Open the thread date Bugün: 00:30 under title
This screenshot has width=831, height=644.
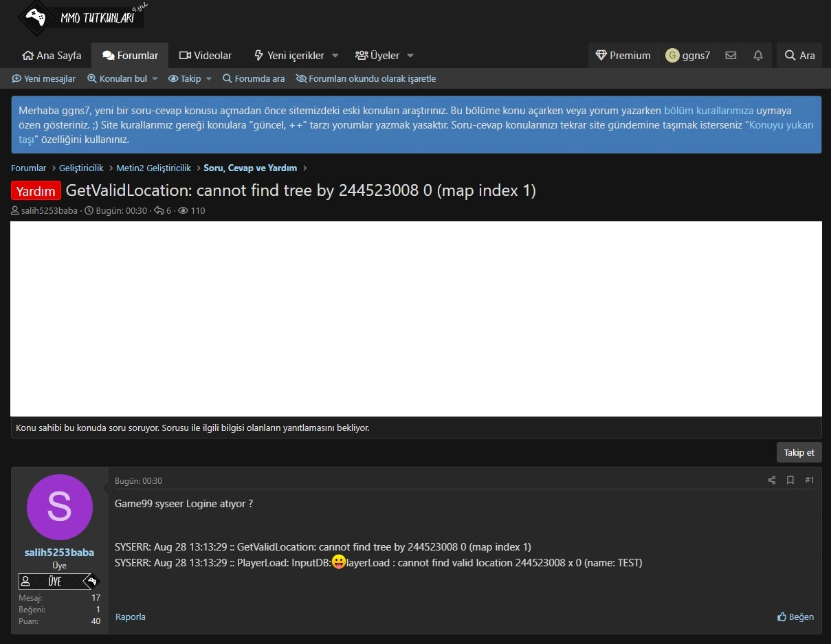[122, 211]
